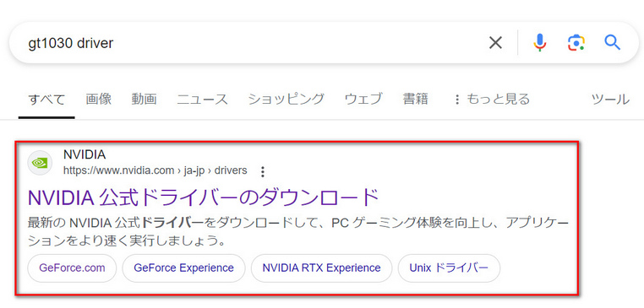Expand the もっと見る menu
This screenshot has height=308, width=644.
492,100
